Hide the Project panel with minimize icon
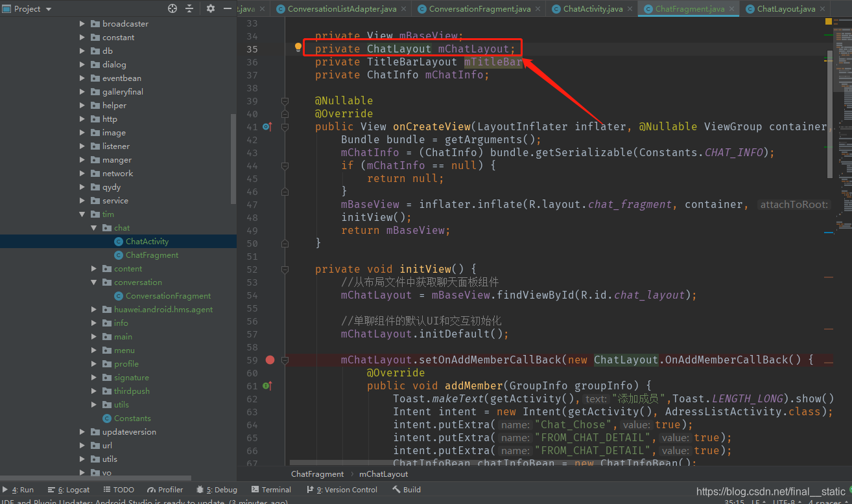 [227, 8]
